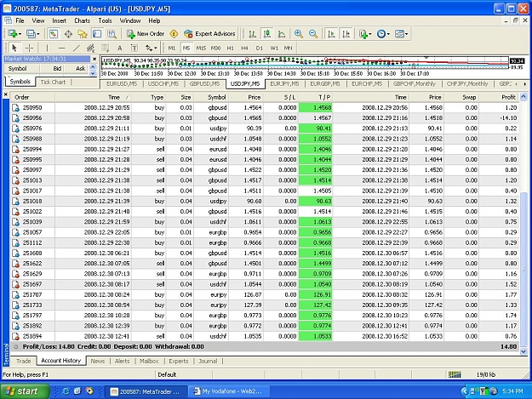The height and width of the screenshot is (399, 532).
Task: Select the text label 'T' tool
Action: click(134, 48)
